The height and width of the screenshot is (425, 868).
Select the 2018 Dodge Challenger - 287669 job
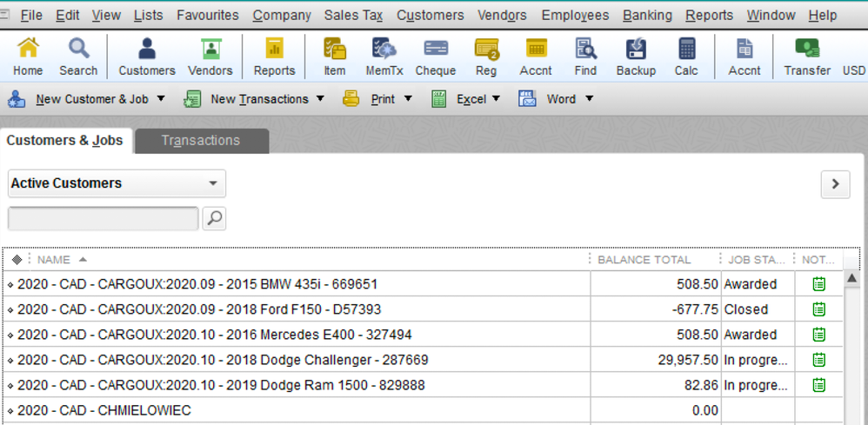pos(297,361)
